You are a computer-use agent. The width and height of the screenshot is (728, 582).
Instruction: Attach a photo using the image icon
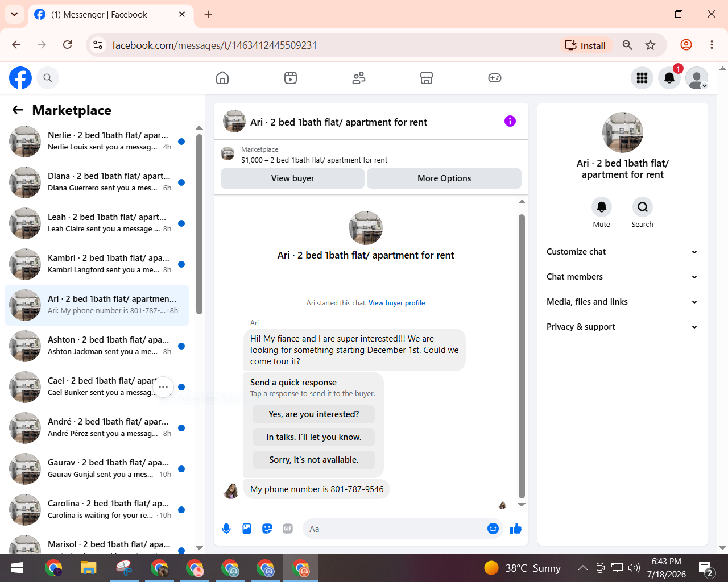247,529
